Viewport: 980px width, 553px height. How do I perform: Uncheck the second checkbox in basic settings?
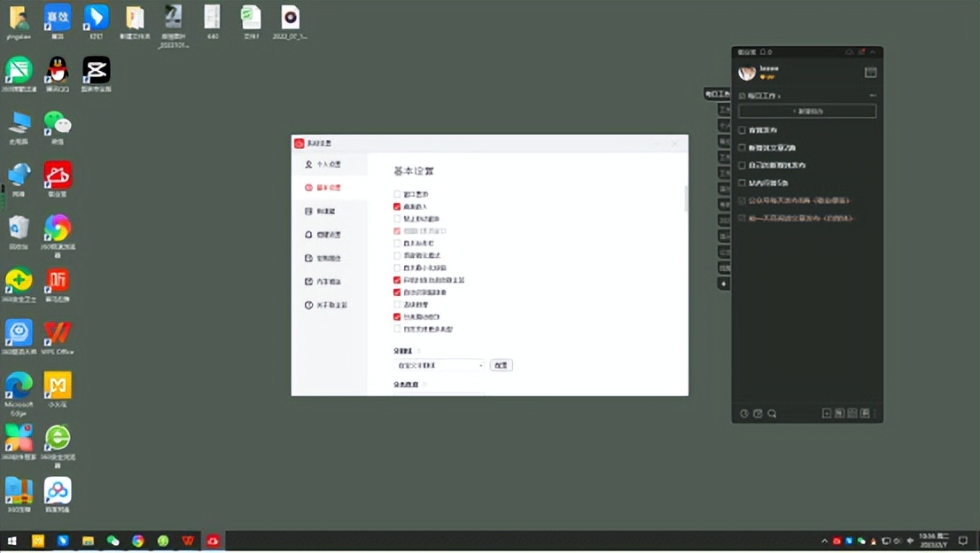pyautogui.click(x=397, y=206)
